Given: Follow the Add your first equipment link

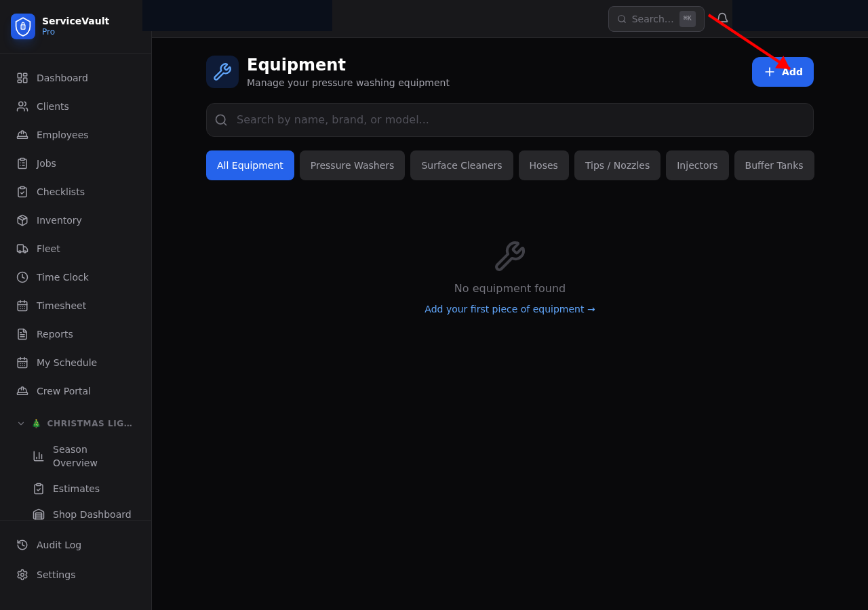Looking at the screenshot, I should pos(509,309).
